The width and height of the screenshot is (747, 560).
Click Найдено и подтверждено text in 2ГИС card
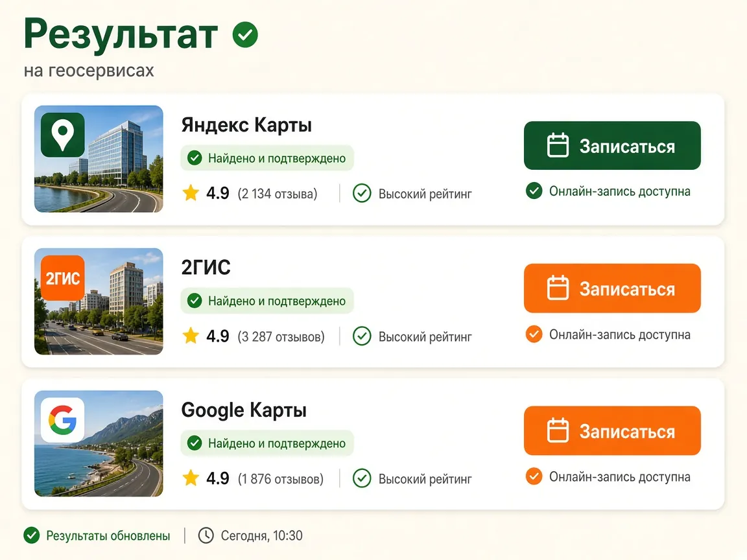277,301
